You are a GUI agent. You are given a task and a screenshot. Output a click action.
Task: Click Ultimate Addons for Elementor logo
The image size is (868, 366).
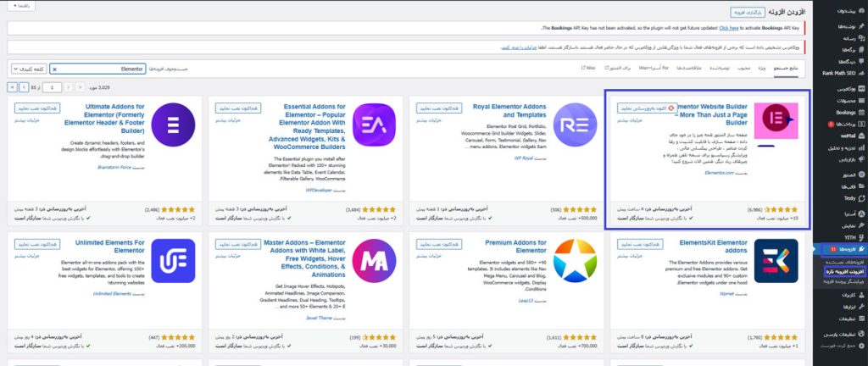point(173,125)
